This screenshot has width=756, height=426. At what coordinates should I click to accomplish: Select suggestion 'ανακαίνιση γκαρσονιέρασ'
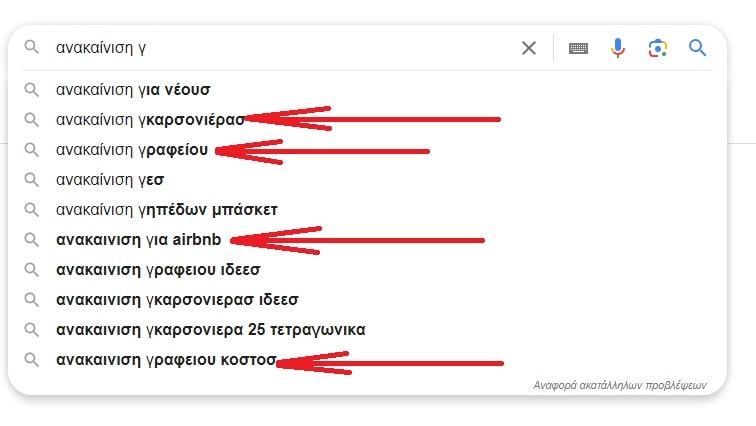150,120
